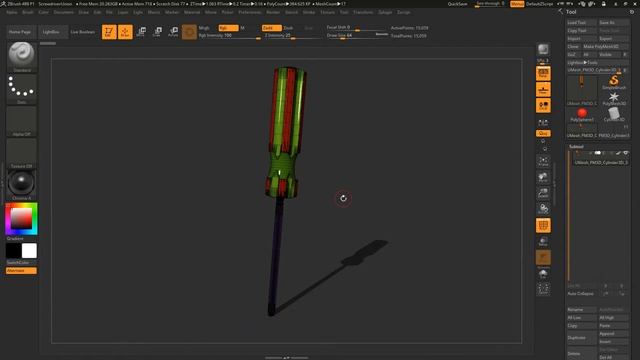
Task: Adjust the Draw Size slider
Action: coord(357,36)
